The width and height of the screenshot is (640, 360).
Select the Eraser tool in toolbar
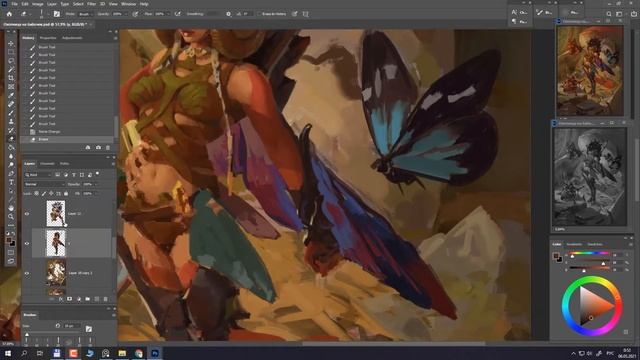pos(11,139)
